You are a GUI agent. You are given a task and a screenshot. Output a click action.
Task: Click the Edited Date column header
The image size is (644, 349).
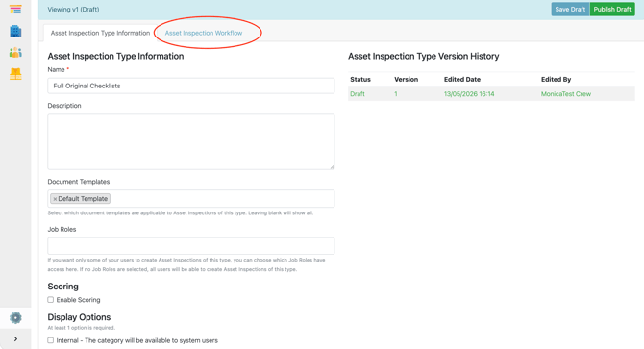462,79
